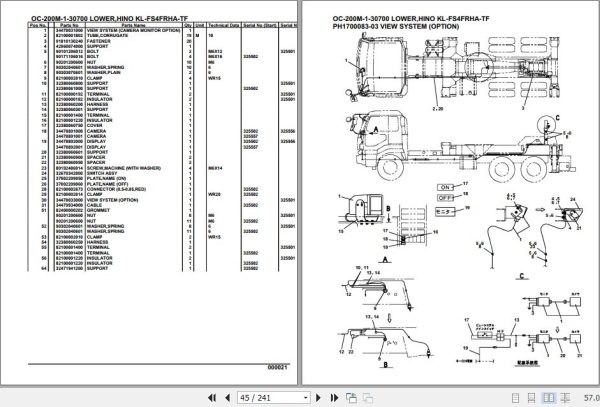Click the greyed next view icon
Screen dimensions: 600x407
pyautogui.click(x=368, y=398)
